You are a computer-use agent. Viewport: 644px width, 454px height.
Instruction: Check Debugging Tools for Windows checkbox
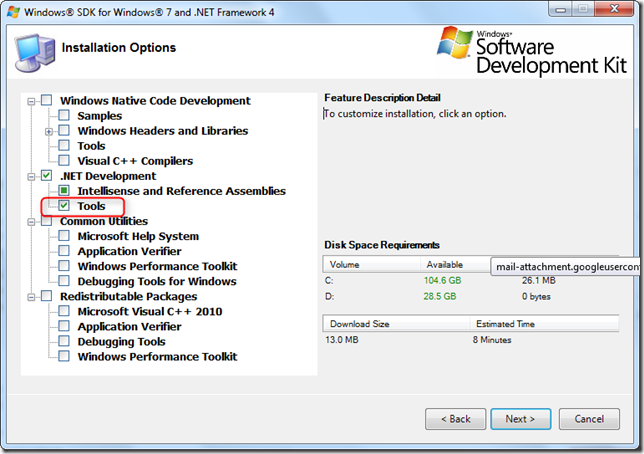(x=64, y=281)
